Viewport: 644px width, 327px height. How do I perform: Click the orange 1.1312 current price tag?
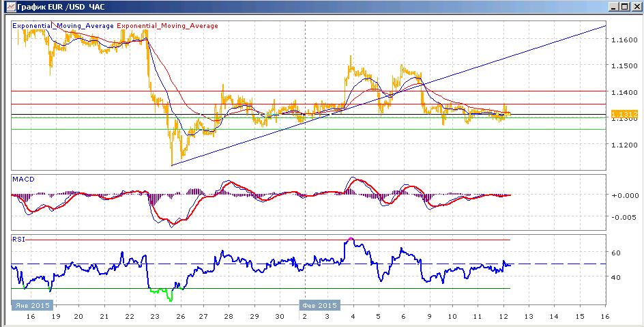coord(619,114)
